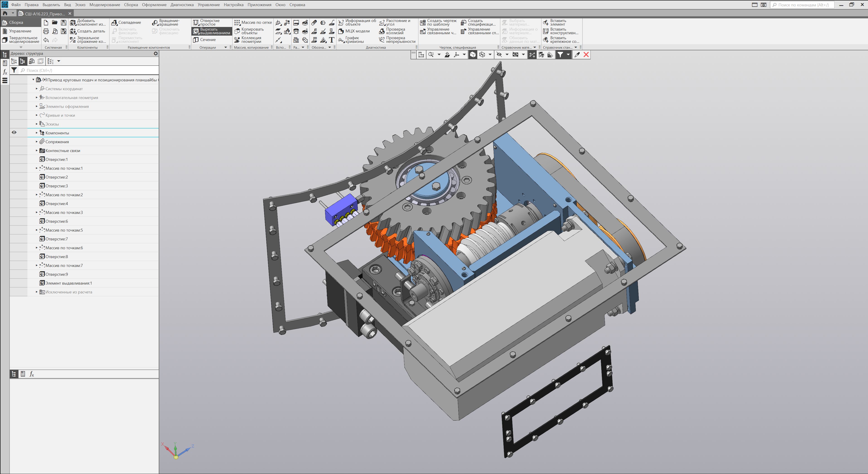Click the red X in view toolbar
This screenshot has width=868, height=474.
tap(586, 55)
